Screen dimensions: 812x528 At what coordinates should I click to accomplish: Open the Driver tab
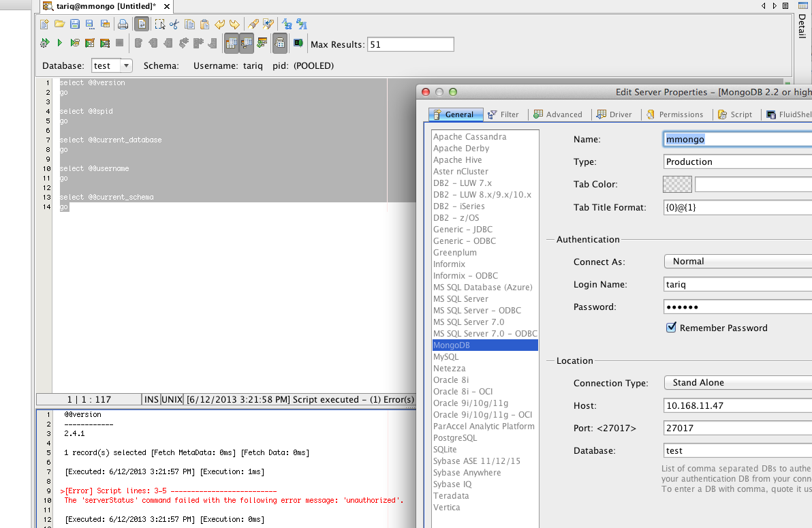tap(614, 114)
